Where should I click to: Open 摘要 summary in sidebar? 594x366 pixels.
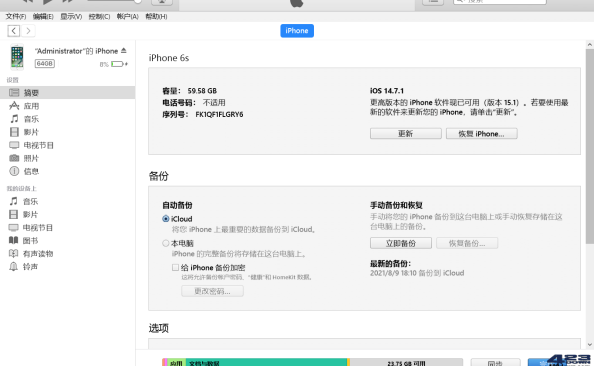point(67,92)
